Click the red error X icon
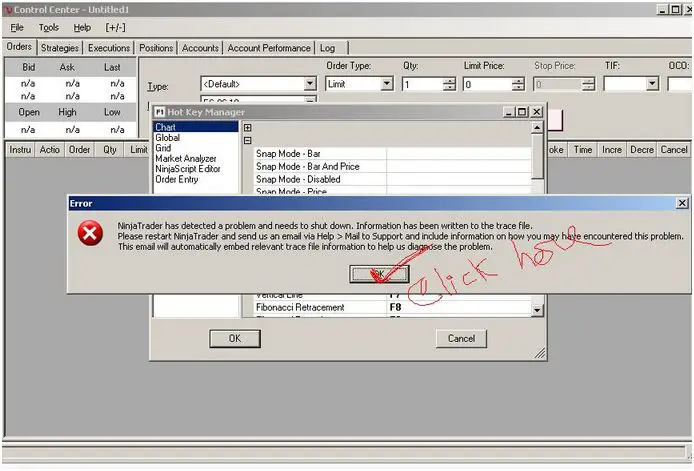Image resolution: width=694 pixels, height=471 pixels. click(x=90, y=233)
